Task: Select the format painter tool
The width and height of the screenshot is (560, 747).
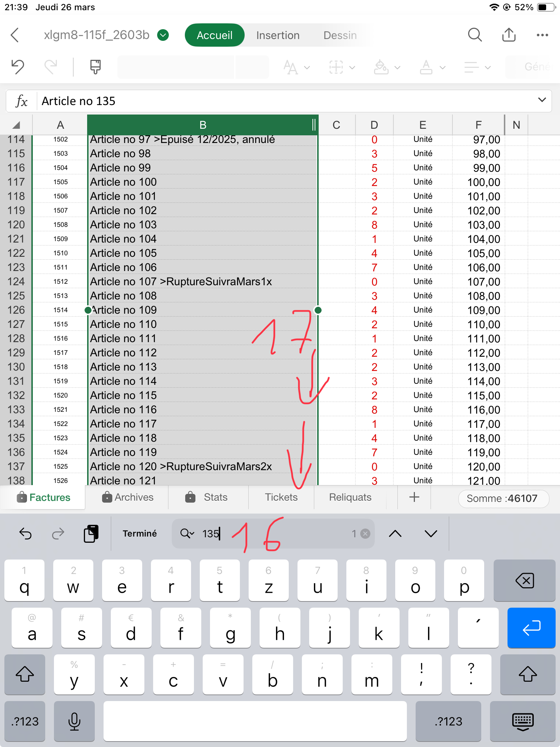Action: [x=96, y=67]
